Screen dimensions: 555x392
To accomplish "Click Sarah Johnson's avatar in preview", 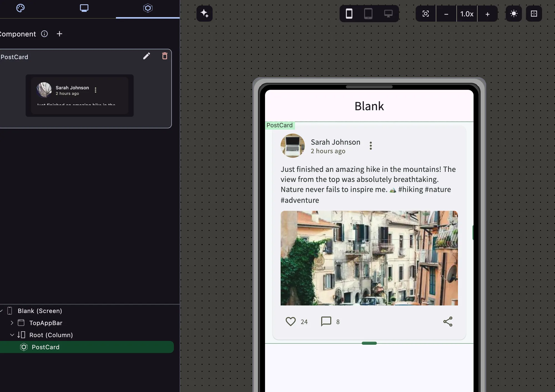I will click(292, 146).
